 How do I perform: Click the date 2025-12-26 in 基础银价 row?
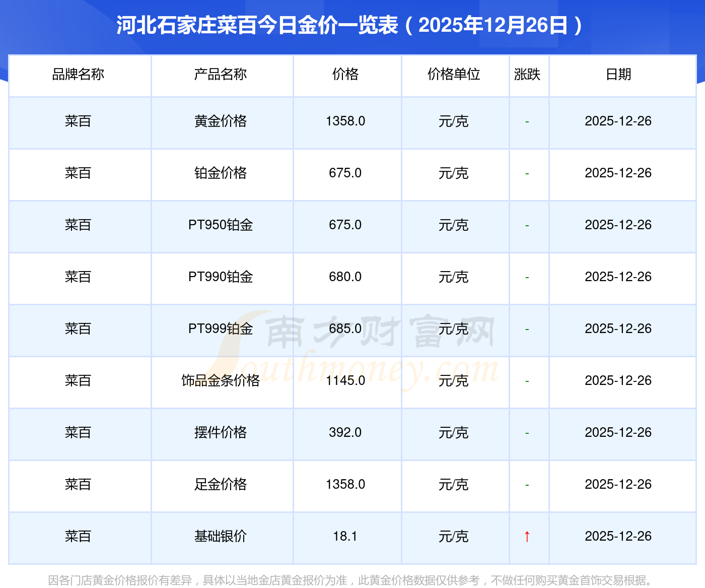coord(618,537)
